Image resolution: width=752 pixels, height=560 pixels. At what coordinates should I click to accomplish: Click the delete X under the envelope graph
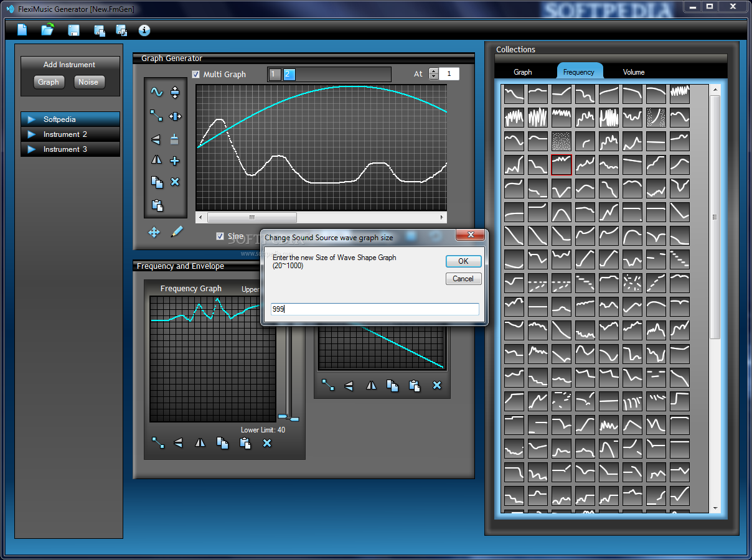437,385
